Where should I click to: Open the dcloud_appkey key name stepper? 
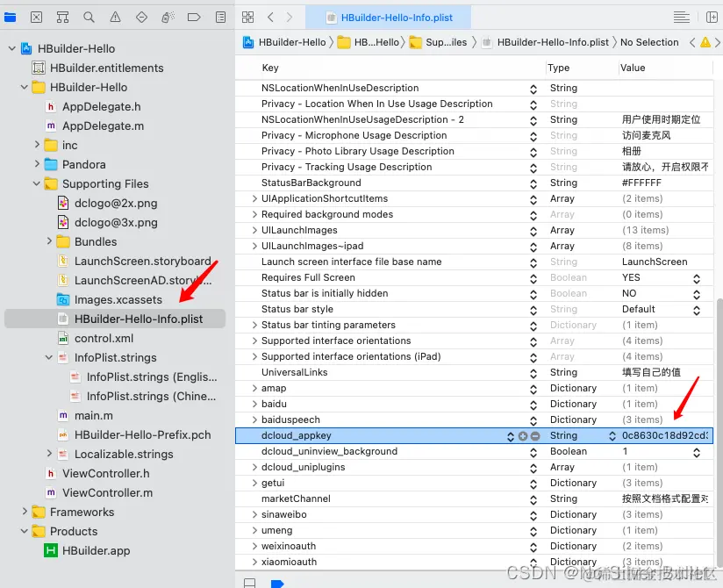pyautogui.click(x=511, y=436)
